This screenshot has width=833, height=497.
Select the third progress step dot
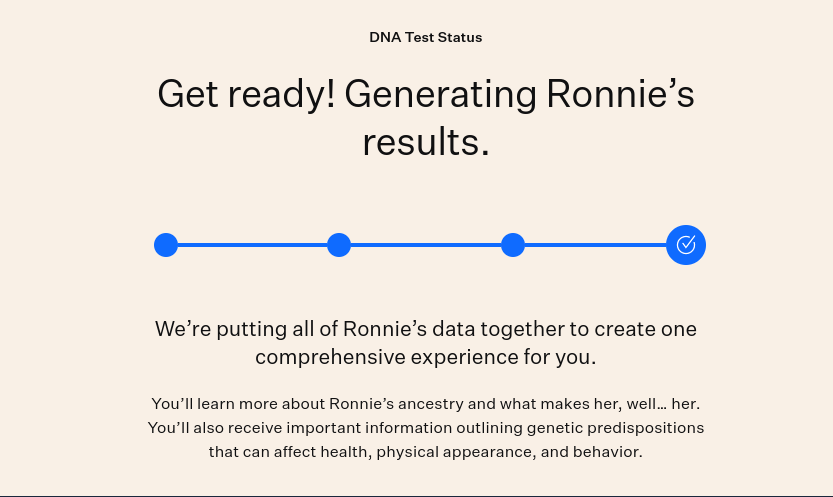(513, 245)
